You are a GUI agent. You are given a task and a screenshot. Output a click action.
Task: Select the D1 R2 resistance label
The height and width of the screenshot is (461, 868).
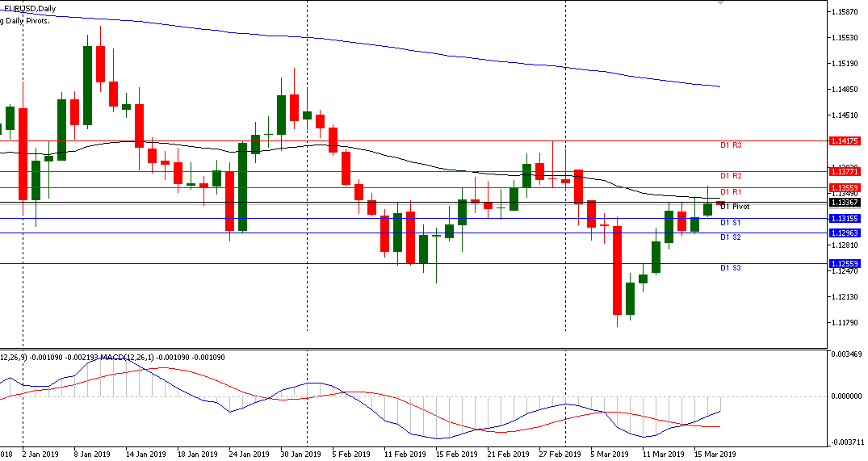pos(731,176)
